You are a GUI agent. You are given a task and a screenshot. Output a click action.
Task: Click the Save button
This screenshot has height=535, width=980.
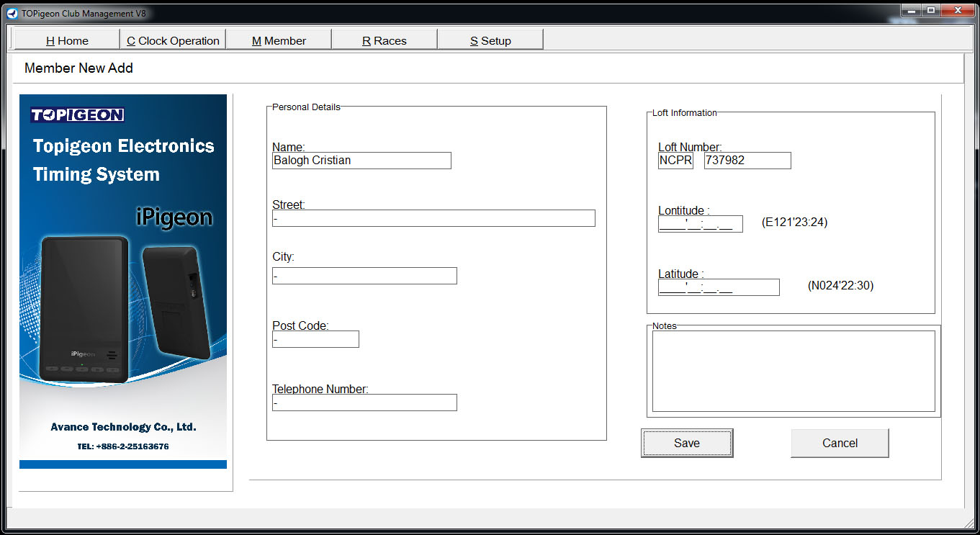[686, 443]
